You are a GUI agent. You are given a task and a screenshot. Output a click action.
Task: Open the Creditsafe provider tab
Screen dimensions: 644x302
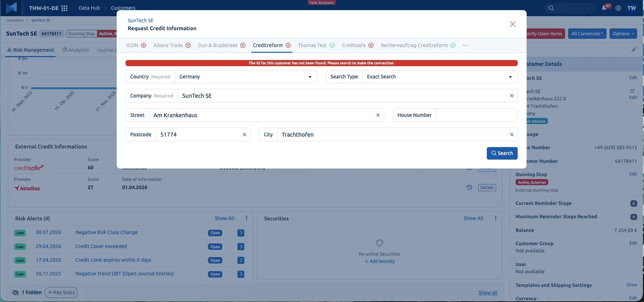357,45
